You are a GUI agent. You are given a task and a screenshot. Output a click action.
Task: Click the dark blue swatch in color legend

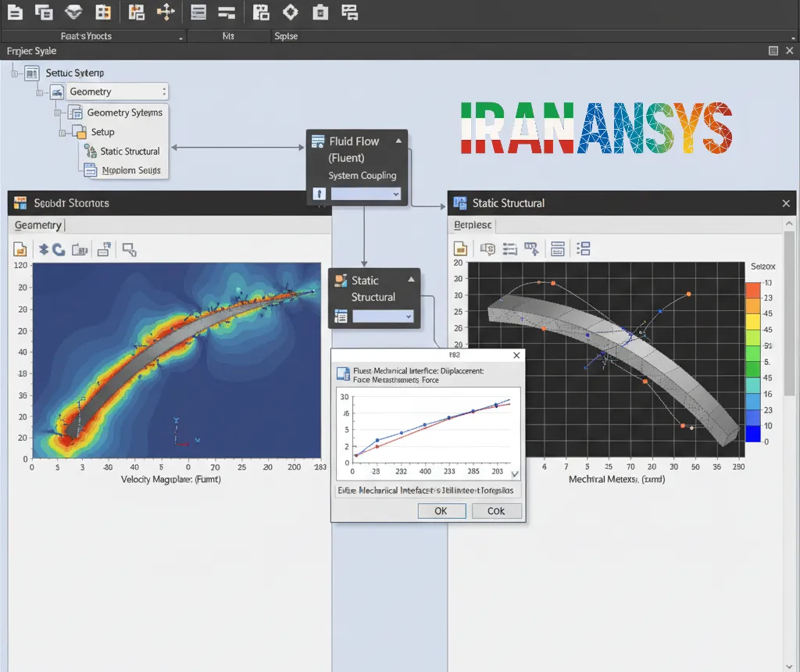[x=753, y=433]
